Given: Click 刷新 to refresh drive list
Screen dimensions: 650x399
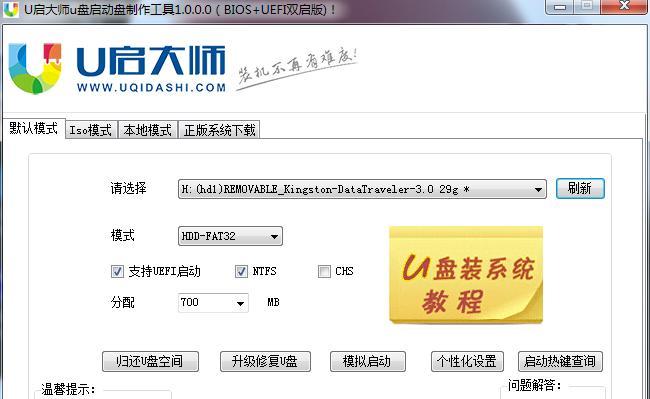Looking at the screenshot, I should coord(580,189).
